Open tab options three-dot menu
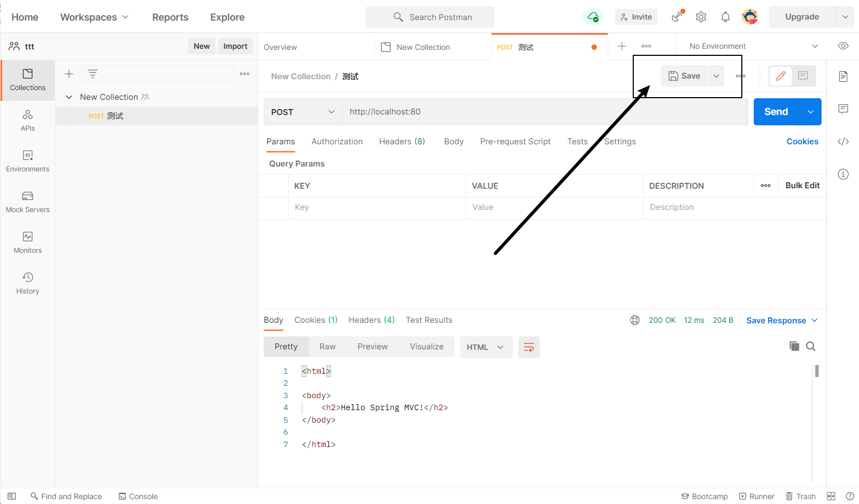The image size is (859, 504). 646,46
